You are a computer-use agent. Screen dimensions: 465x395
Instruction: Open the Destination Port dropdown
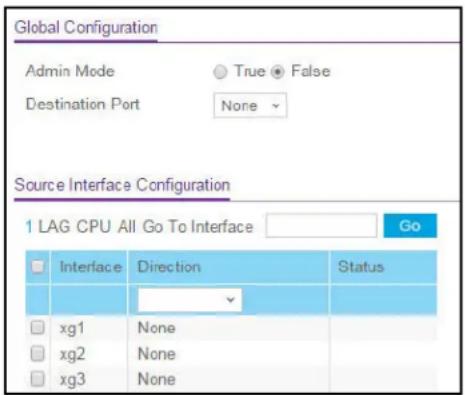[x=250, y=106]
